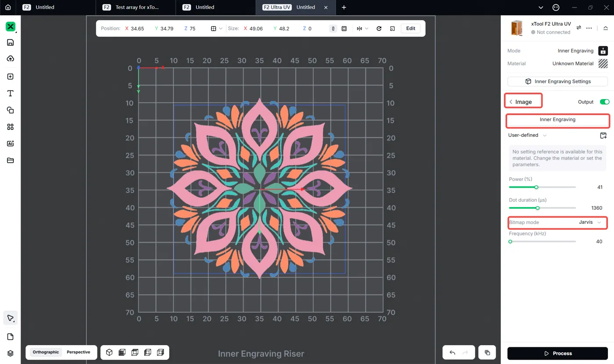The image size is (614, 364).
Task: Choose the isometric cube view
Action: click(x=110, y=352)
